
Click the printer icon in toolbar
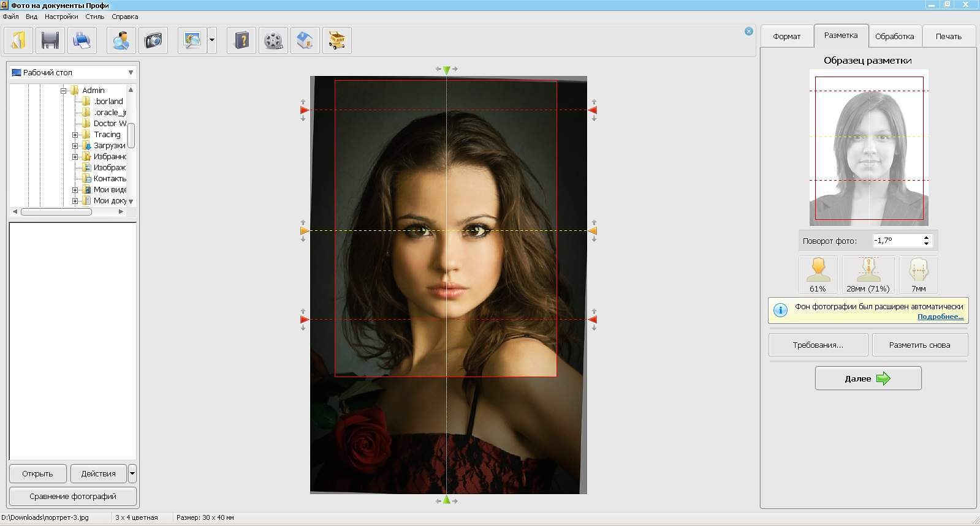click(82, 40)
